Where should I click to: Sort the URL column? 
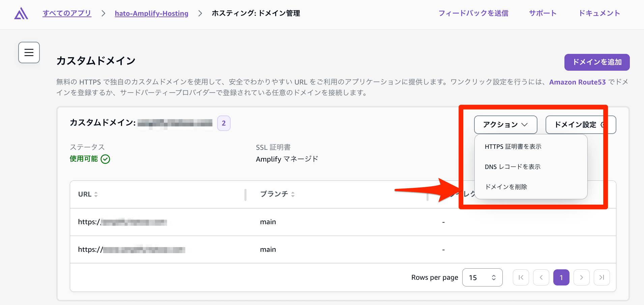(96, 194)
